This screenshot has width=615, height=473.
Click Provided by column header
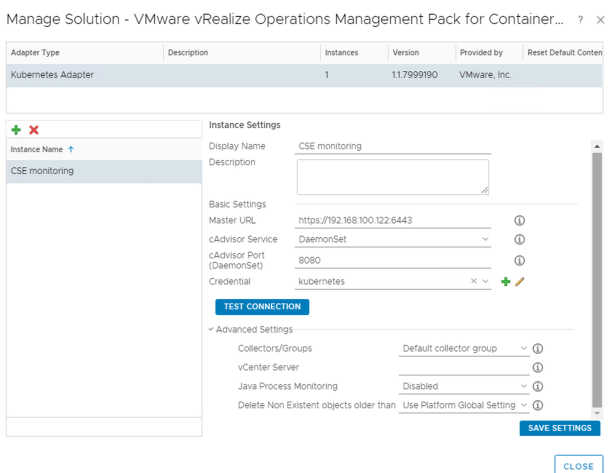(x=489, y=53)
